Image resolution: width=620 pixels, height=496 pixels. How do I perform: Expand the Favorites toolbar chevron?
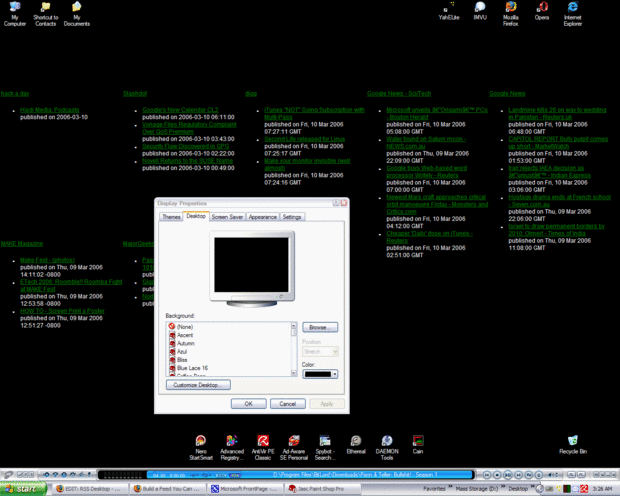[450, 486]
